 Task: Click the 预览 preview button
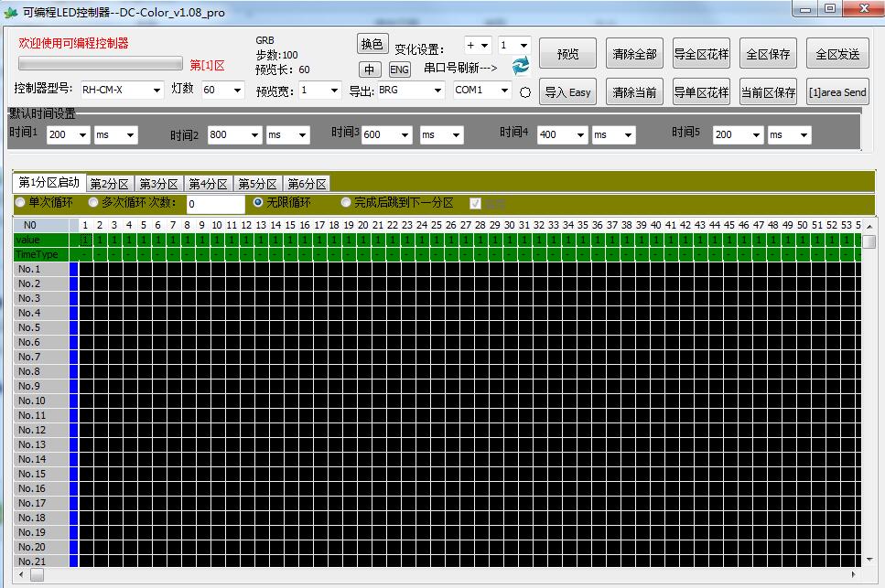[567, 53]
